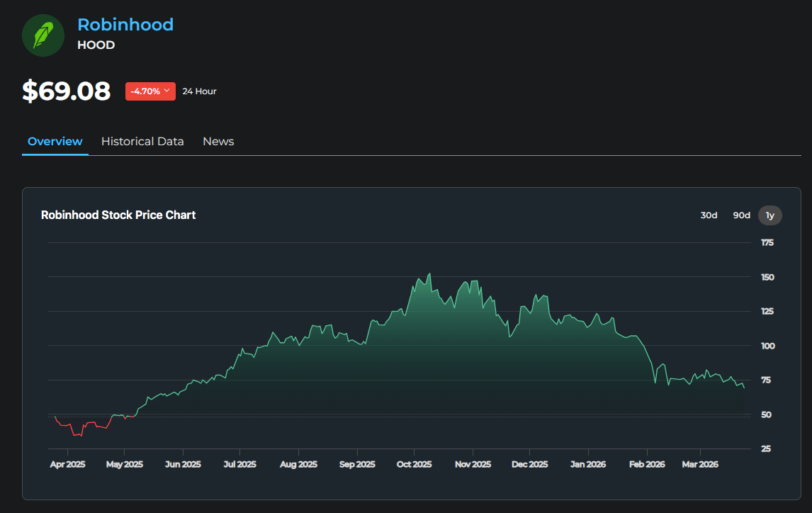Viewport: 812px width, 513px height.
Task: Open the -4.70% change dropdown badge
Action: (x=150, y=91)
